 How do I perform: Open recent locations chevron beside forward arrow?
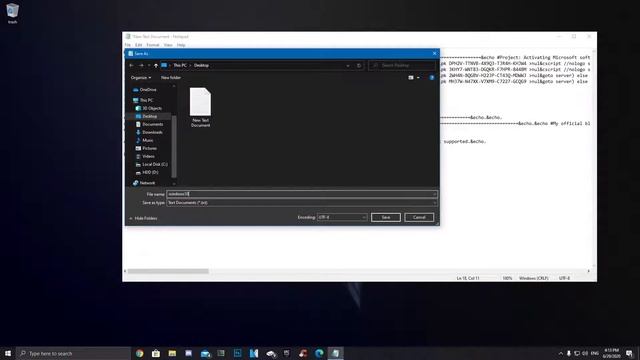tap(149, 65)
